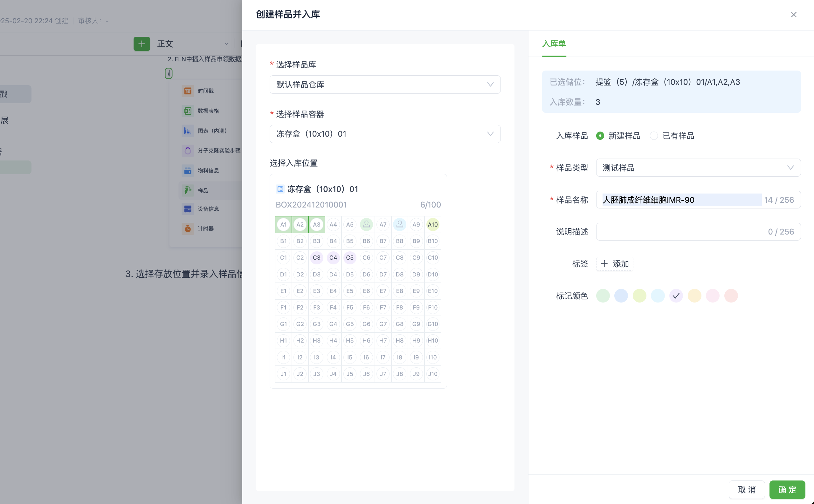Click the timestamp (时间戳) calendar icon
The height and width of the screenshot is (504, 814).
(187, 91)
